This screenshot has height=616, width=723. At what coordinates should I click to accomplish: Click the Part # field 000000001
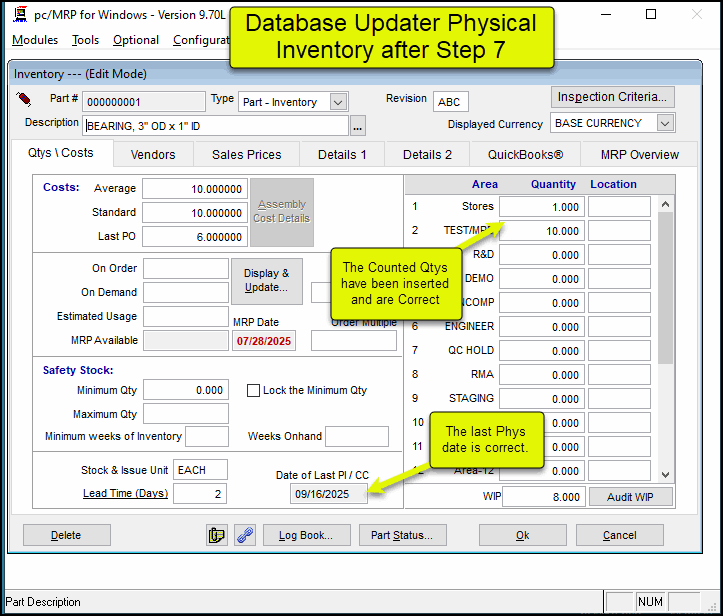tap(144, 102)
